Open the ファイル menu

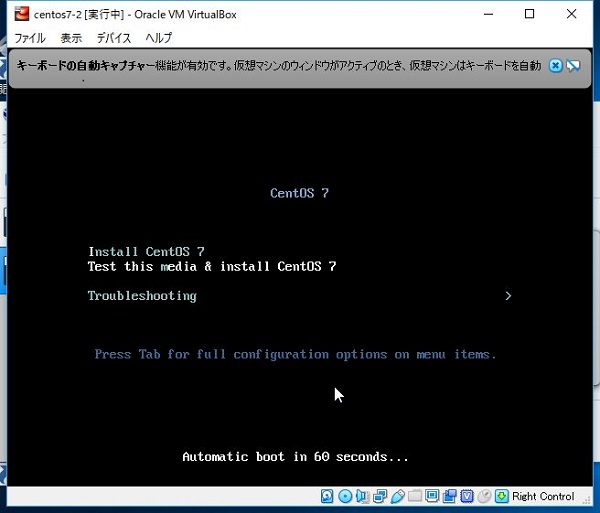[x=30, y=38]
